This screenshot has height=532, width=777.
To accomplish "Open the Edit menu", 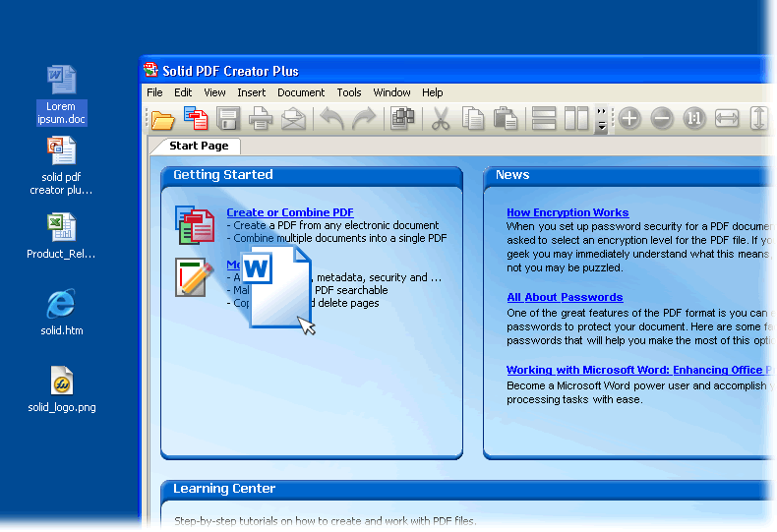I will point(183,92).
